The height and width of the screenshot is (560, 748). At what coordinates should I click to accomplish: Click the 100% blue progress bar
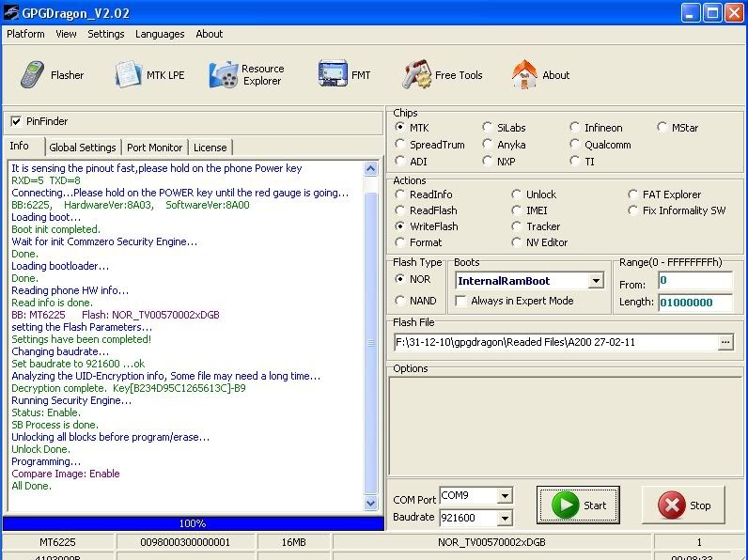tap(194, 523)
